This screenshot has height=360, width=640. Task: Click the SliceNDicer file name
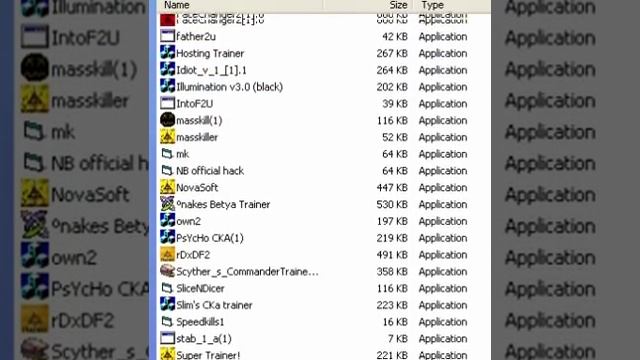200,288
